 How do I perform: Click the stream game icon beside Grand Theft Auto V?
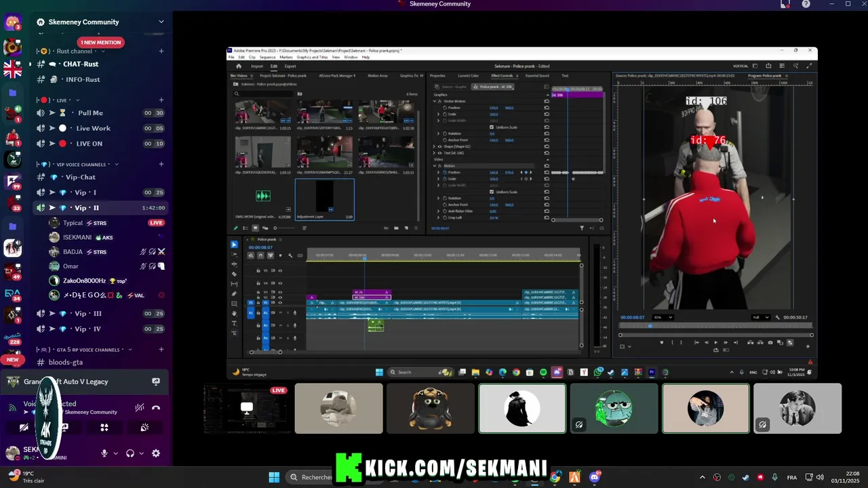(x=156, y=382)
